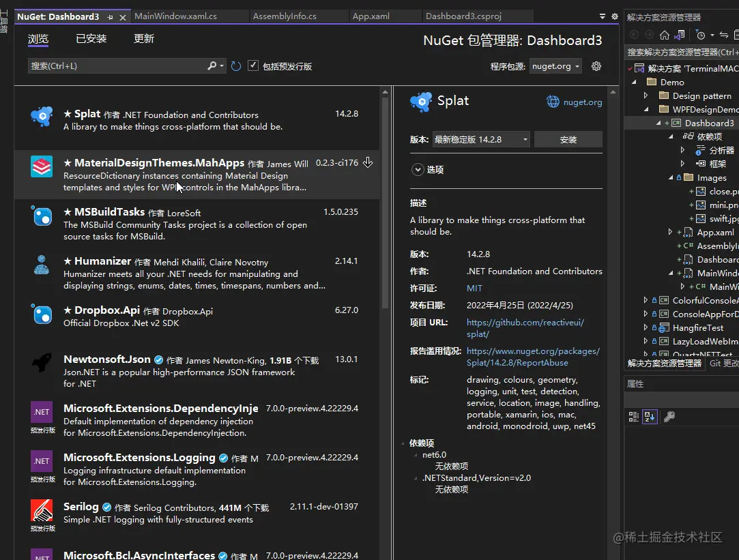Collapse the Demo folder node

[x=635, y=82]
